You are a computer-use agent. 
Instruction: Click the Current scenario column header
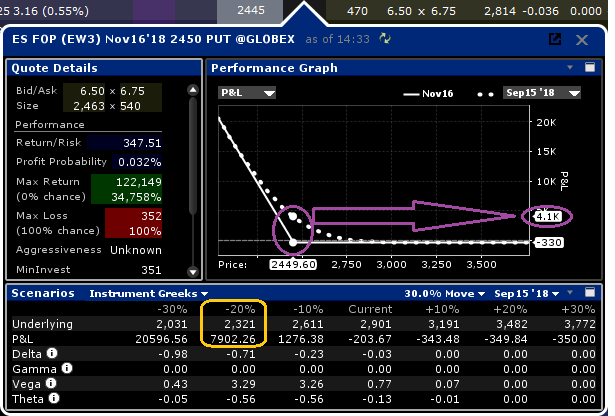click(370, 309)
